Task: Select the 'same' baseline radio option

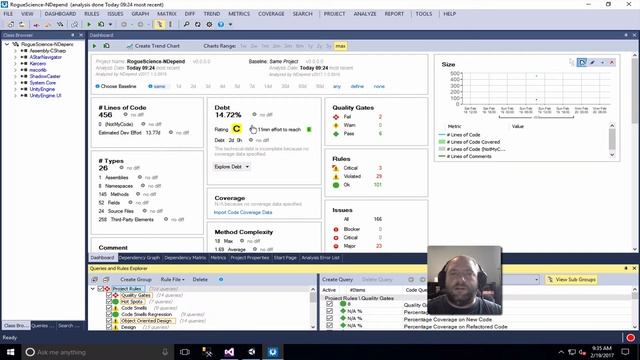Action: [x=157, y=87]
